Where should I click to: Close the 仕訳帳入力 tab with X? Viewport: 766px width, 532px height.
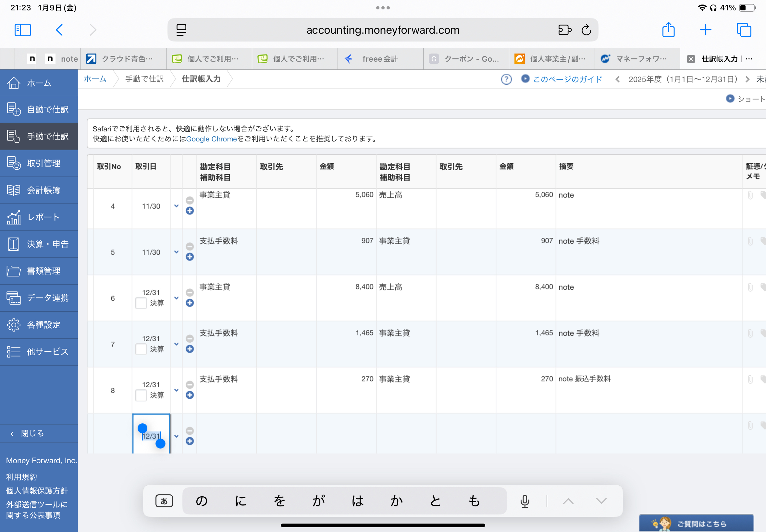point(691,59)
